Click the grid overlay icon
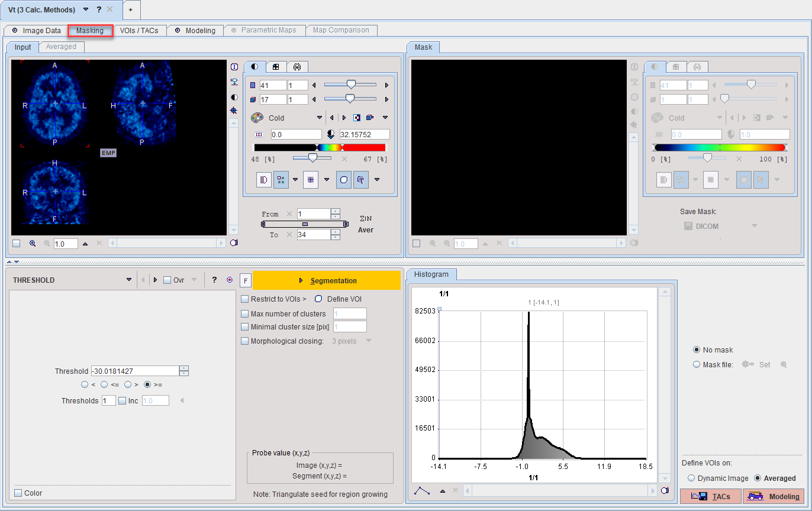812x511 pixels. coord(311,180)
